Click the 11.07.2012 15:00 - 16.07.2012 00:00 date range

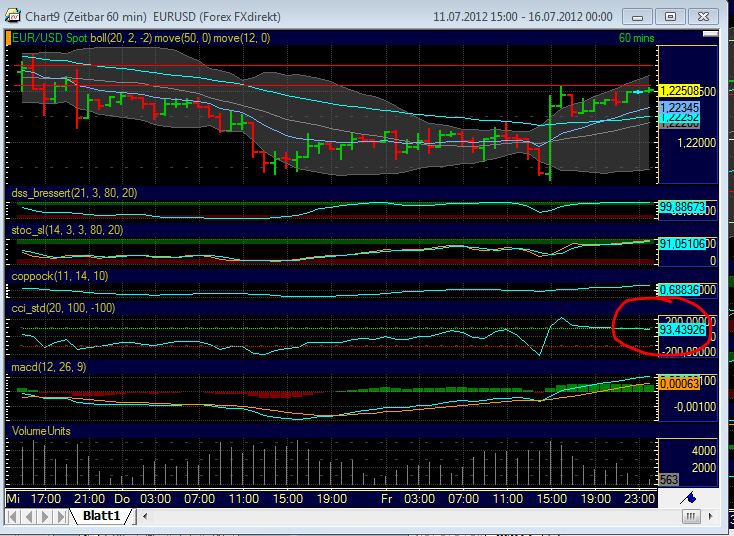pos(523,17)
